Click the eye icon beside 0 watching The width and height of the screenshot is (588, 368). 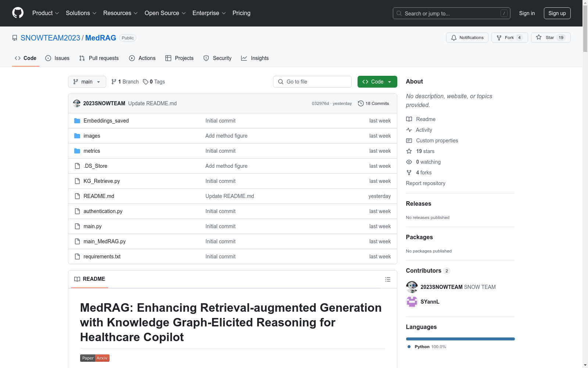(409, 162)
